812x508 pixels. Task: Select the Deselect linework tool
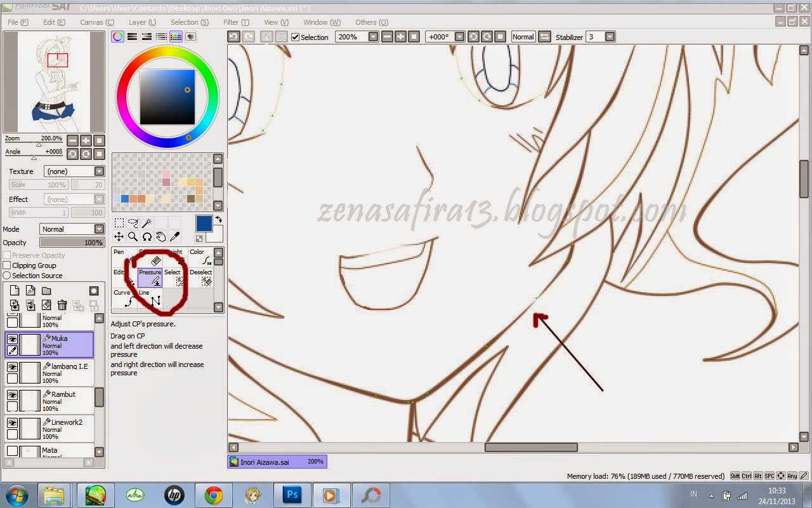200,278
